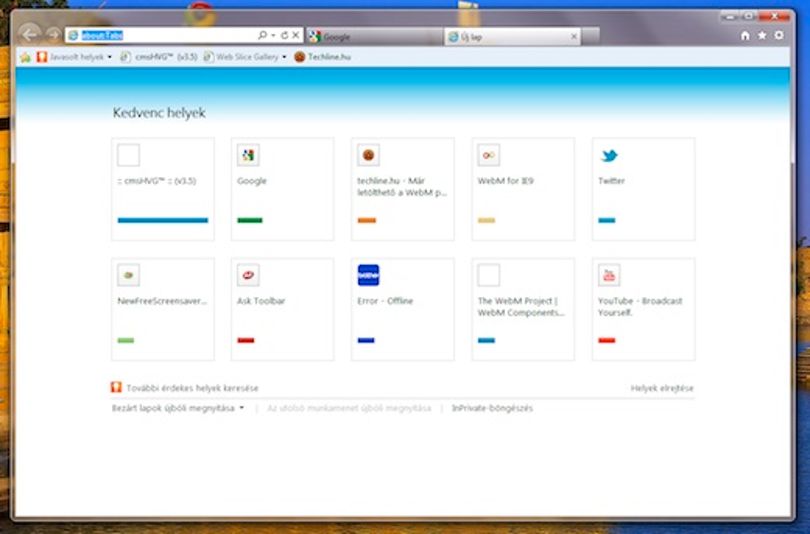810x534 pixels.
Task: Switch to the Google tab
Action: point(375,37)
